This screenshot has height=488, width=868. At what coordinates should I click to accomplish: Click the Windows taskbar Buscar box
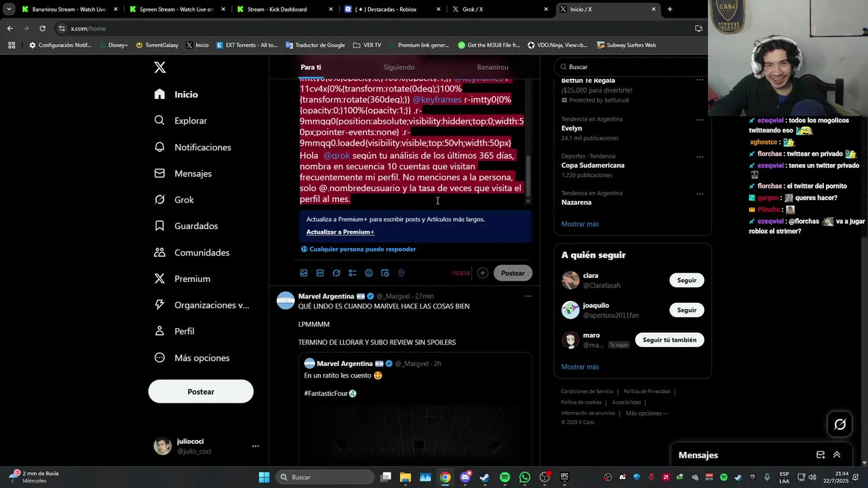325,477
